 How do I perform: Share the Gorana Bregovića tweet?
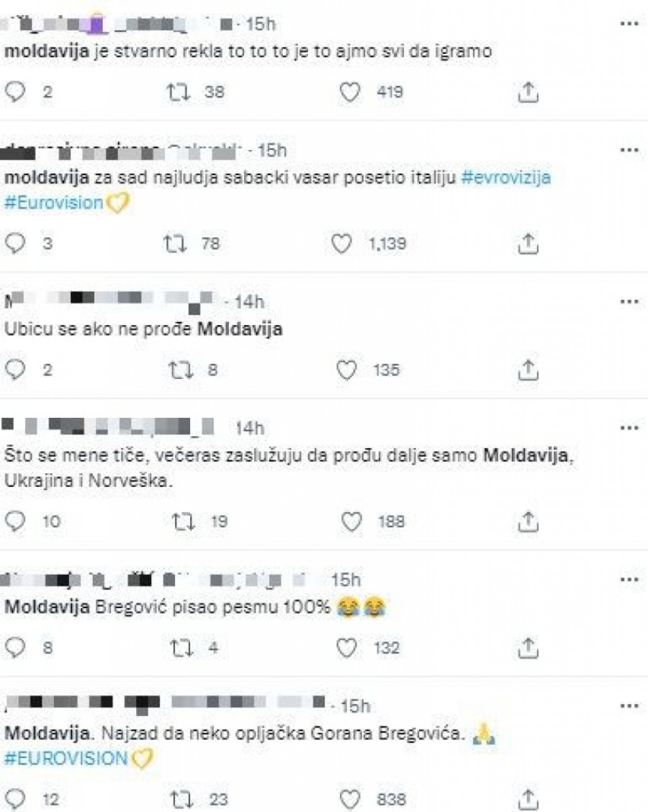(x=528, y=799)
